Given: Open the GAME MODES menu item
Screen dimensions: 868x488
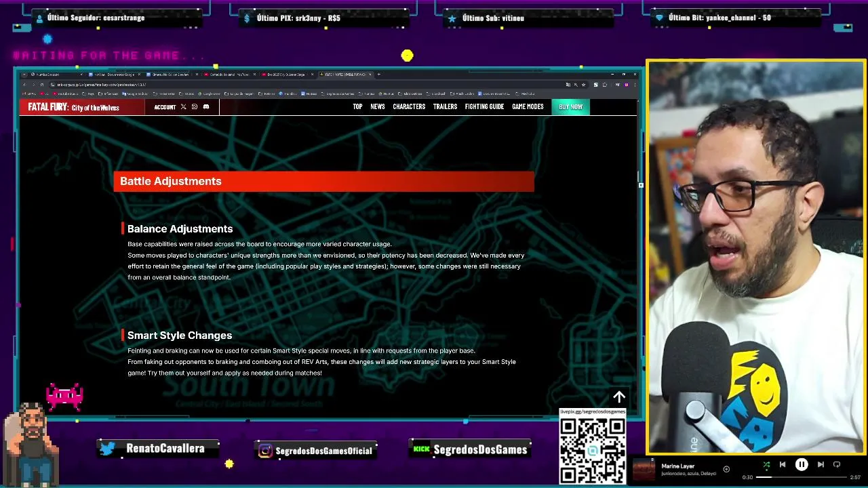Looking at the screenshot, I should coord(528,107).
